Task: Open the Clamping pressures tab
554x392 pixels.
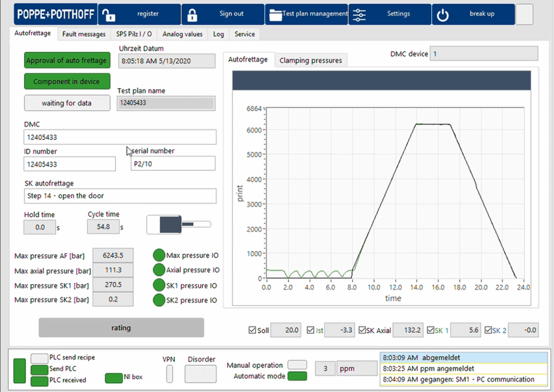Action: point(310,60)
